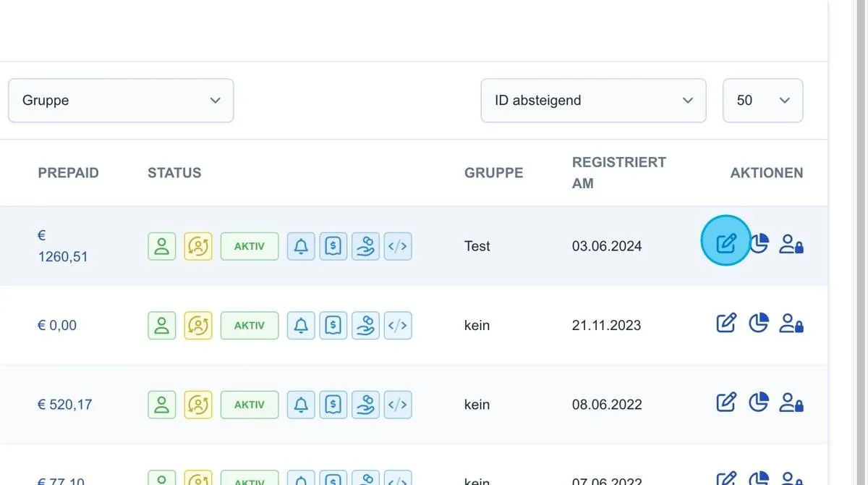Image resolution: width=868 pixels, height=485 pixels.
Task: Click the kein group cell in the 21.11.2023 row
Action: (x=477, y=326)
